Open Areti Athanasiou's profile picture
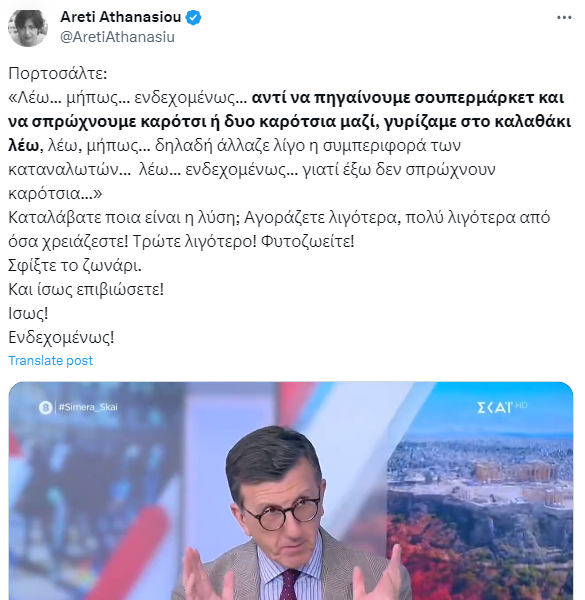 point(28,28)
